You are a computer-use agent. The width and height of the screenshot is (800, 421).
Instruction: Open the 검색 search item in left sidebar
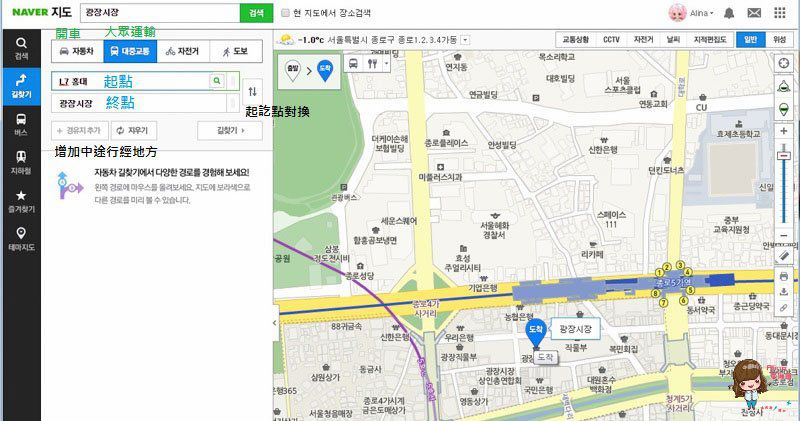pyautogui.click(x=21, y=48)
